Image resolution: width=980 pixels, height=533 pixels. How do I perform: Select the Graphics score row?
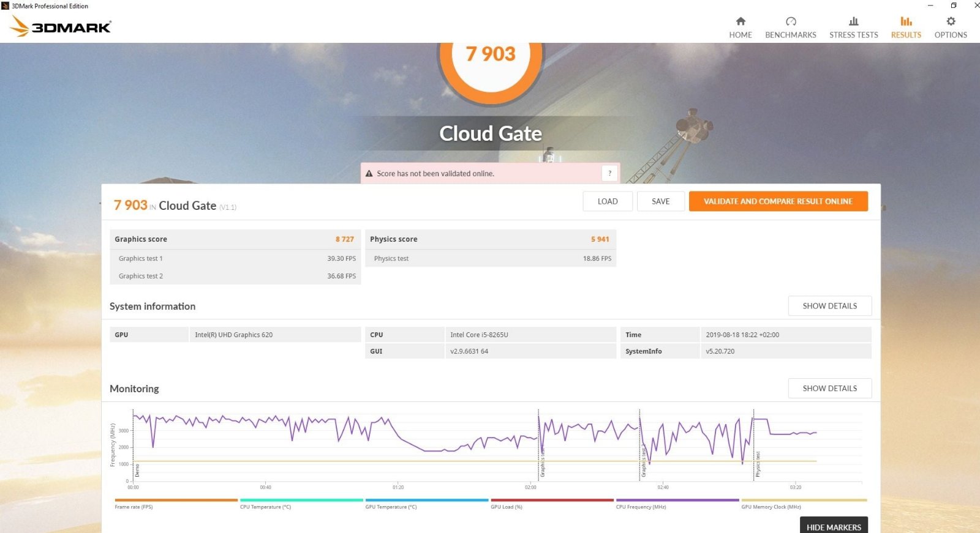tap(235, 239)
